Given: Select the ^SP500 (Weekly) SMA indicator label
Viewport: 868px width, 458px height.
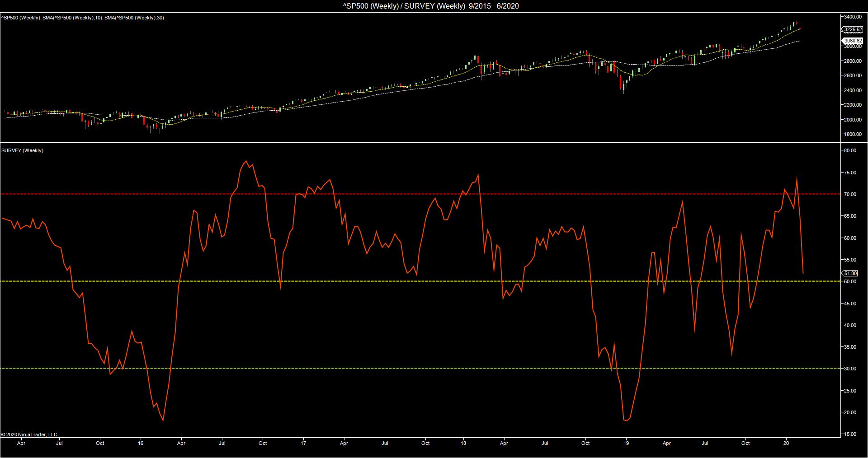Looking at the screenshot, I should tap(83, 18).
